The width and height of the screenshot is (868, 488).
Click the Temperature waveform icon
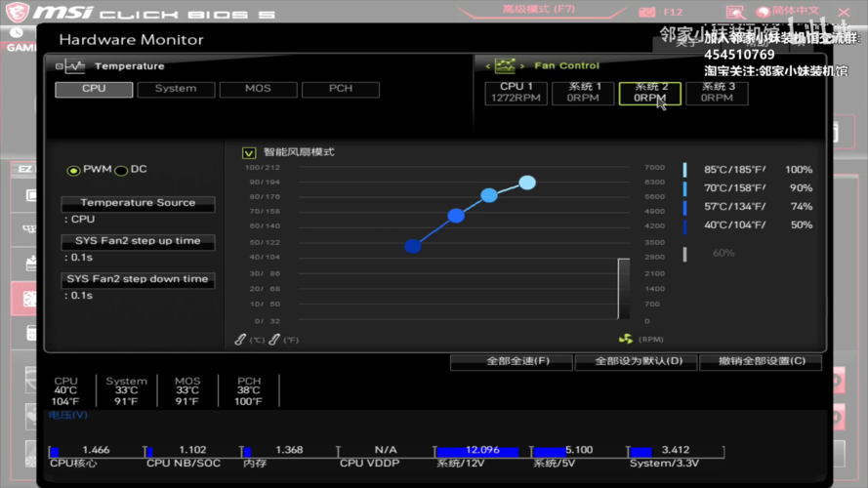(72, 66)
